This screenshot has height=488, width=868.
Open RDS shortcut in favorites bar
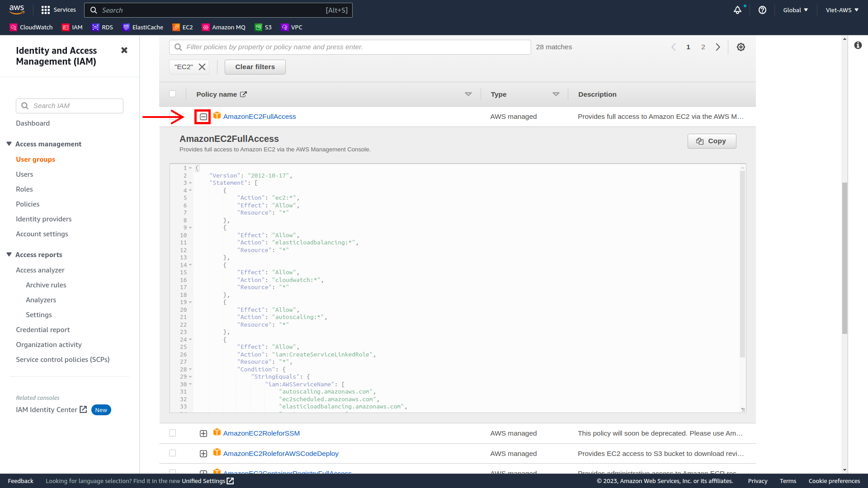coord(103,27)
